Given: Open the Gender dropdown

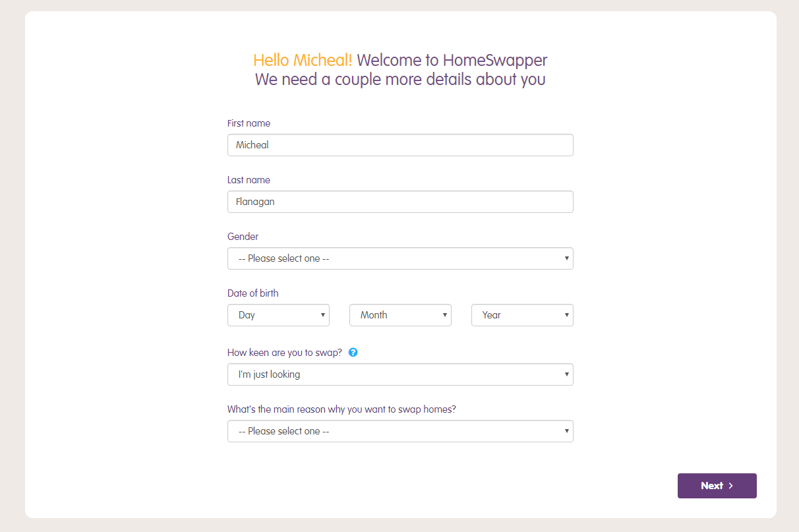Looking at the screenshot, I should 400,258.
